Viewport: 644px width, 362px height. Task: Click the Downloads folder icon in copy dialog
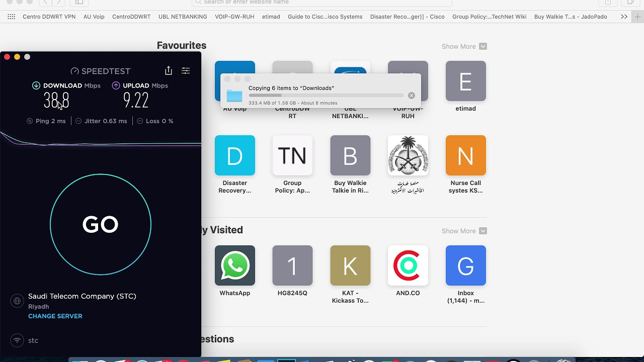coord(234,96)
